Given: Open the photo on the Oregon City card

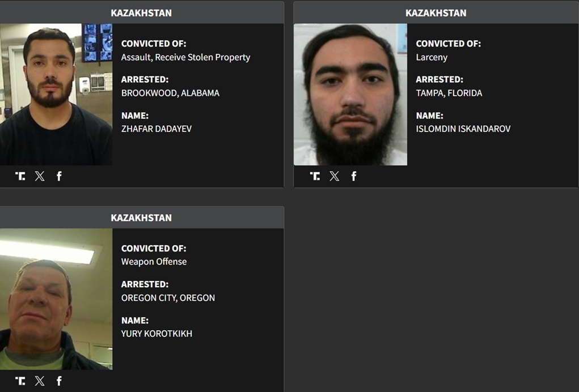Looking at the screenshot, I should [x=56, y=299].
